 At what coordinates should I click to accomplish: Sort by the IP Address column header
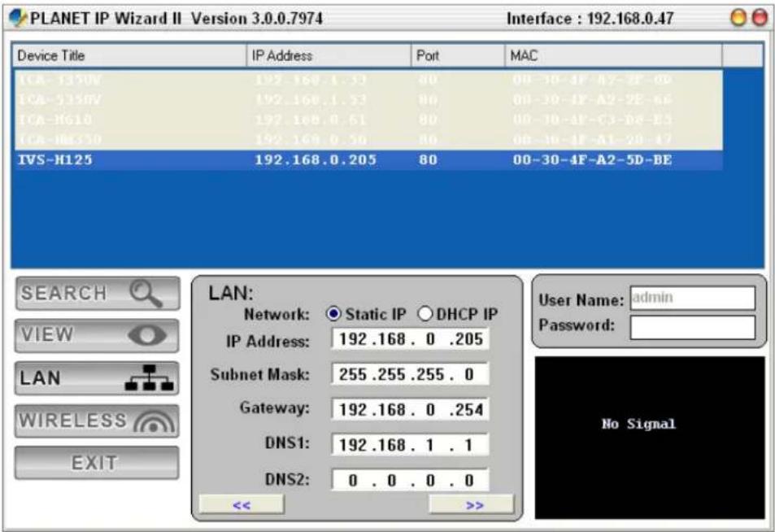[x=329, y=55]
